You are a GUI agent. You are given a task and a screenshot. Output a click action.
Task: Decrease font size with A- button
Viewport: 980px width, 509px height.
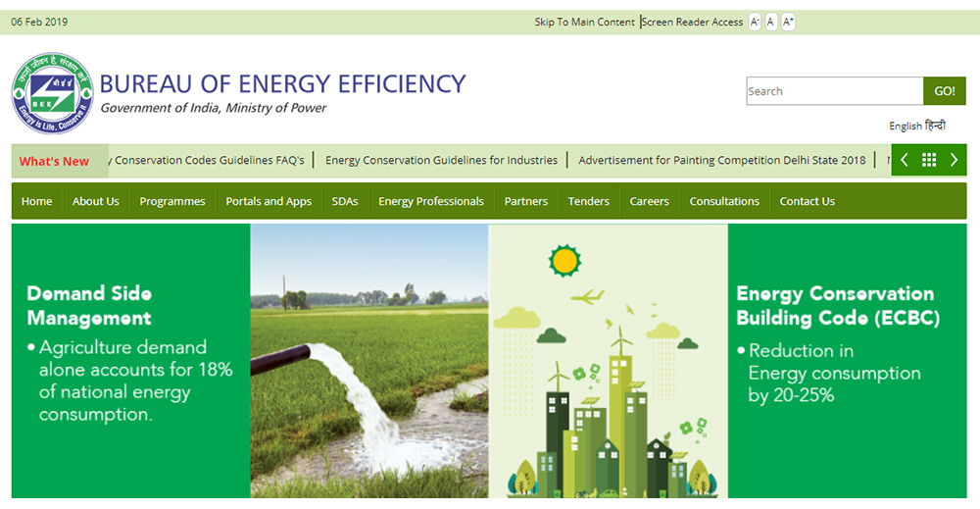pyautogui.click(x=755, y=22)
